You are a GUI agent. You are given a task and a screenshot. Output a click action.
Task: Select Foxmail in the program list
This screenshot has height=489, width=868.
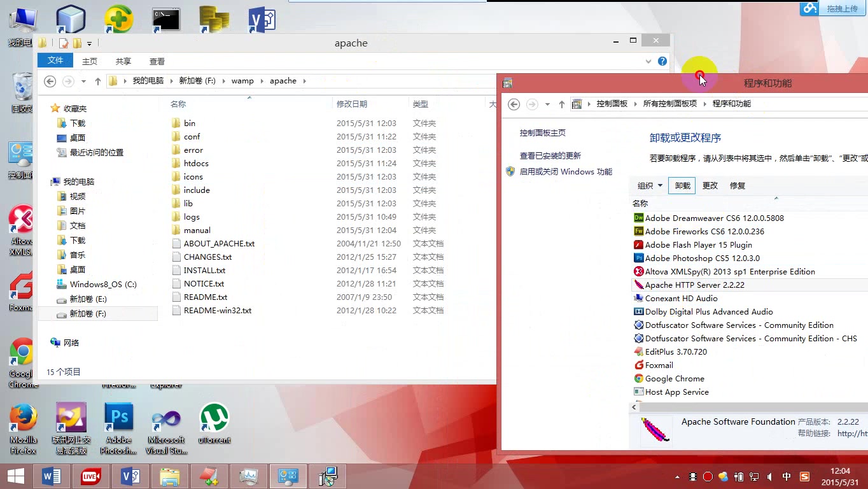[x=659, y=365]
